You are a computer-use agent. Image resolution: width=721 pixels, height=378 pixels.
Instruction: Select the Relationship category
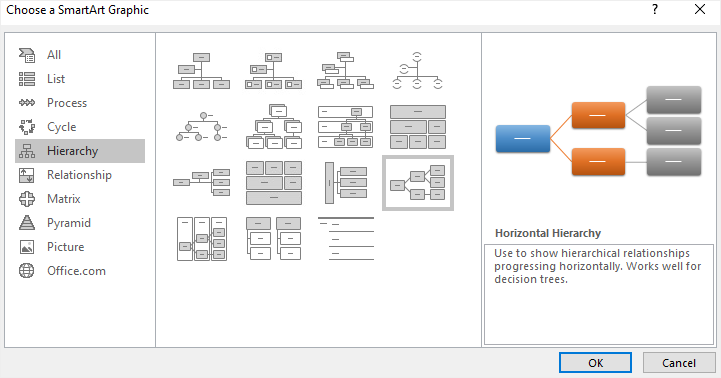(80, 175)
